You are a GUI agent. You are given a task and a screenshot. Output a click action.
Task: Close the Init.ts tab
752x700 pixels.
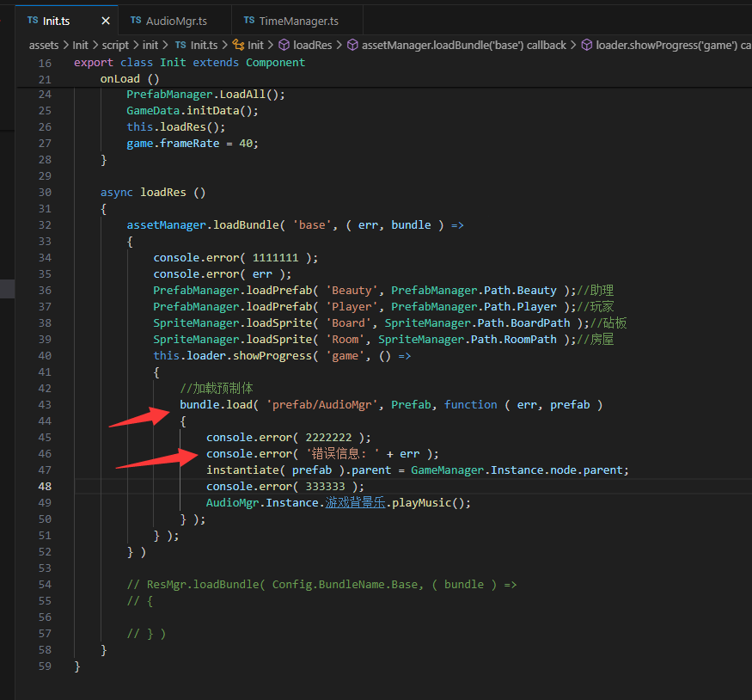pos(106,21)
